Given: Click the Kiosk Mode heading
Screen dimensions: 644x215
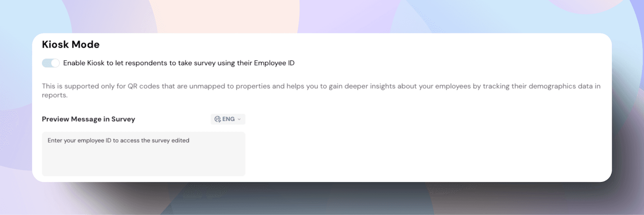Looking at the screenshot, I should (x=71, y=45).
